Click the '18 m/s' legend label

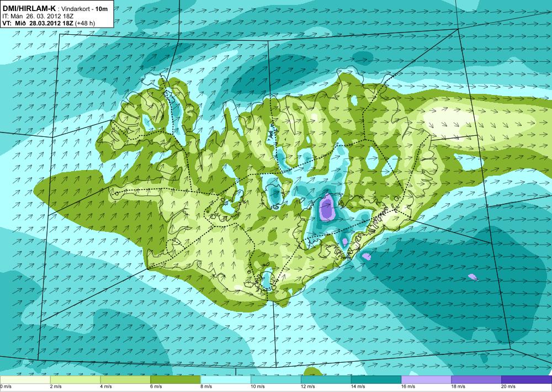[x=458, y=386]
